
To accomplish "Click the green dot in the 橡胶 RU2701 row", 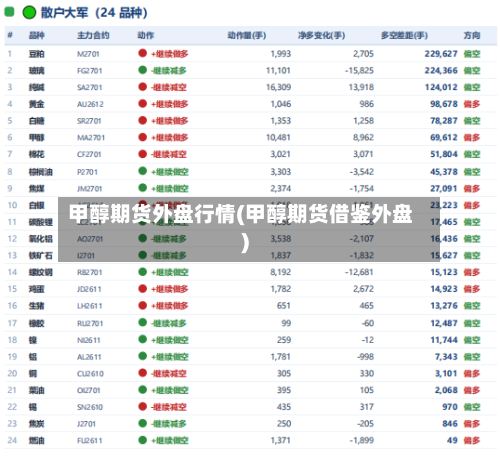I will pos(143,322).
